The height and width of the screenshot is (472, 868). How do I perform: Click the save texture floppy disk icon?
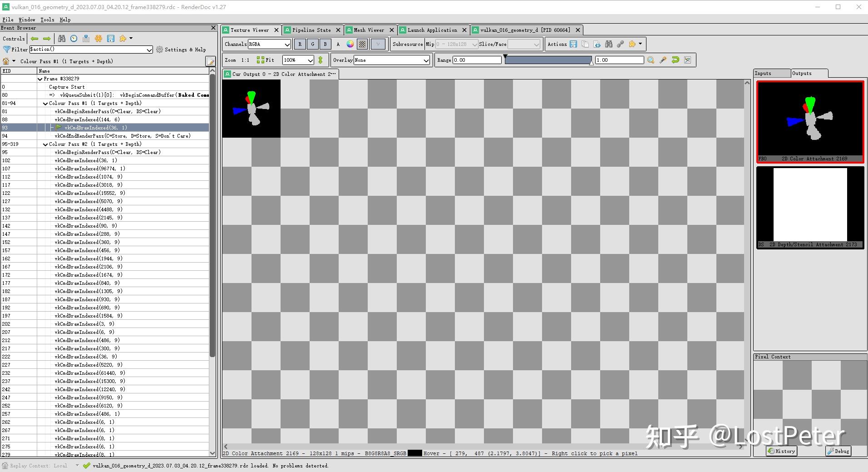[573, 44]
